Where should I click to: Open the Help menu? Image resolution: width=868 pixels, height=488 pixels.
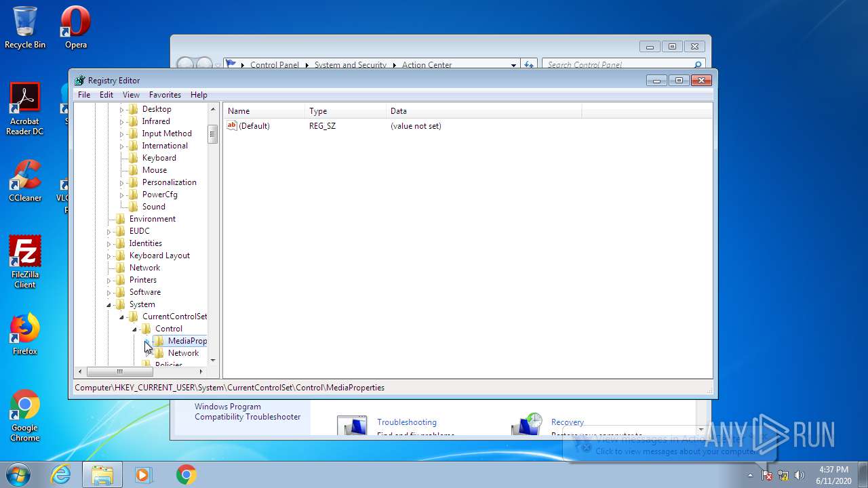coord(199,95)
